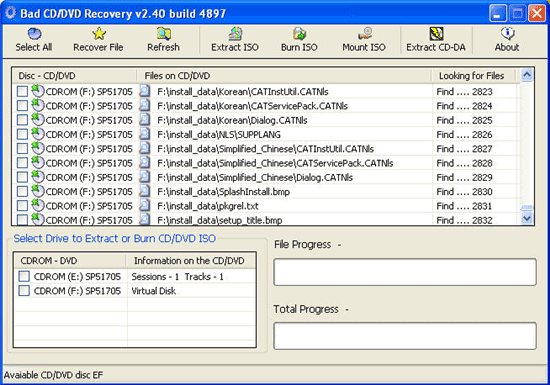Start Extract CD-DA from the toolbar
The width and height of the screenshot is (550, 385).
point(436,40)
